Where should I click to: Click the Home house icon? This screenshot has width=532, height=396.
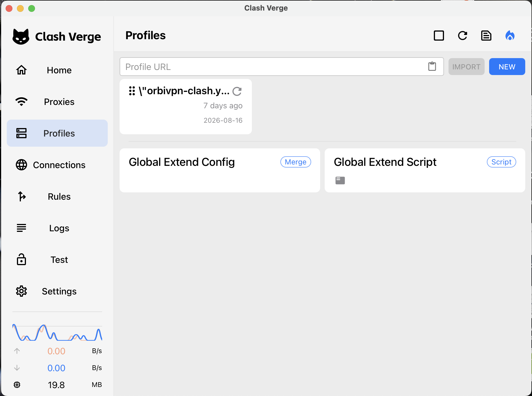[x=21, y=70]
